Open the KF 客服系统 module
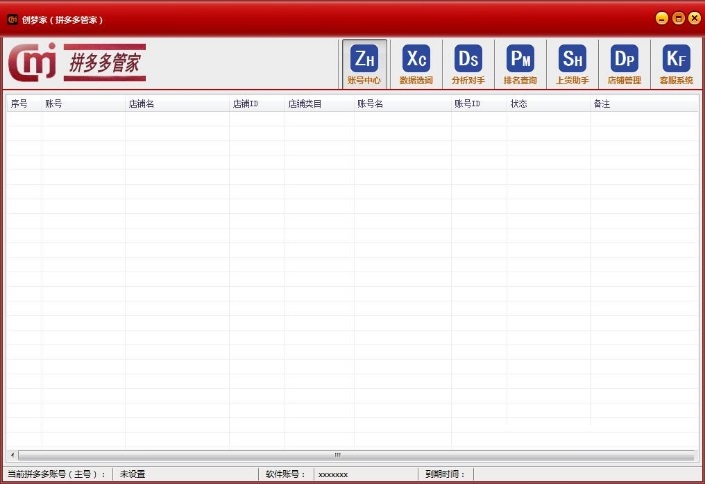This screenshot has height=484, width=705. (x=676, y=64)
